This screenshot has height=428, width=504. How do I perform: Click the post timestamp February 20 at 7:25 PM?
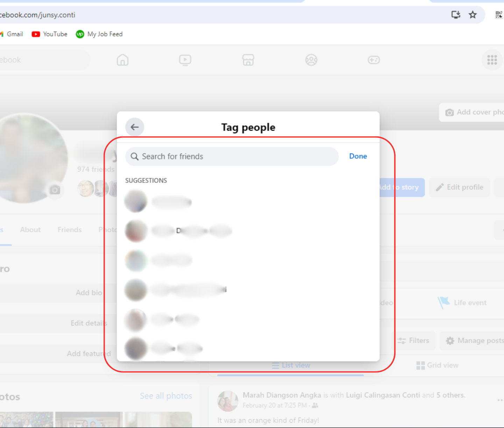[x=275, y=405]
